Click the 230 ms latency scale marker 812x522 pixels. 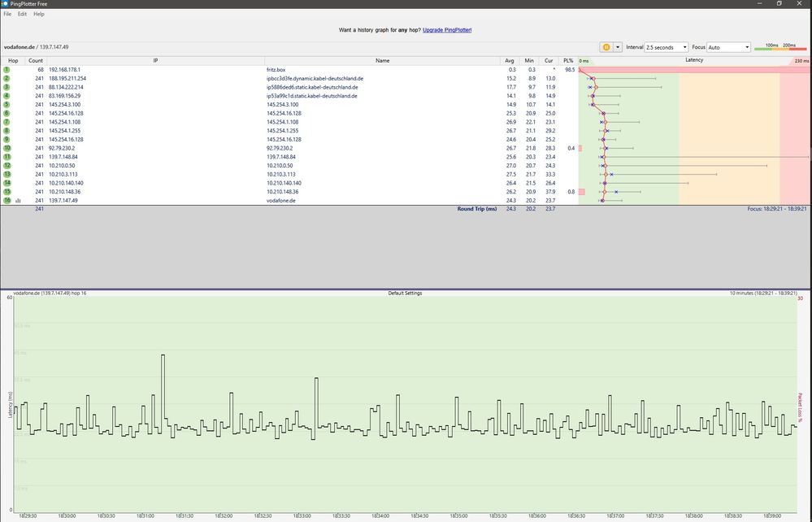coord(801,61)
